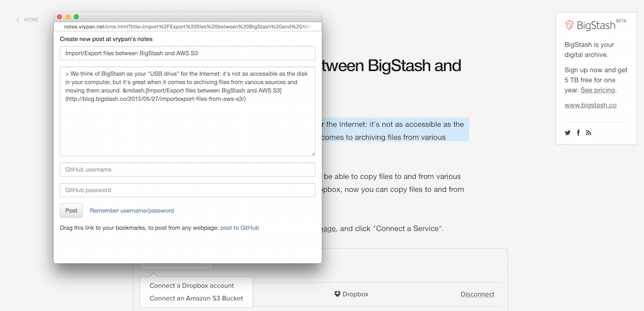Choose Connect a Dropbox account
Viewport: 644px width, 311px height.
192,286
